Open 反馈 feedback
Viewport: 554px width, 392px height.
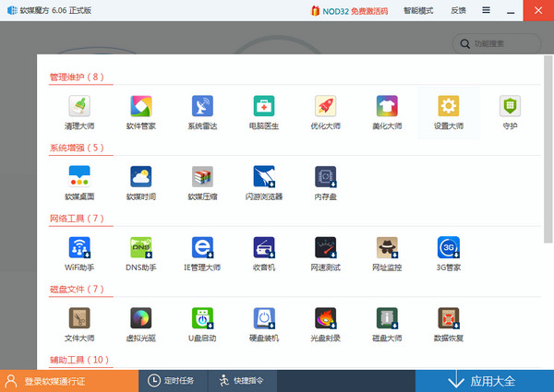click(x=458, y=10)
